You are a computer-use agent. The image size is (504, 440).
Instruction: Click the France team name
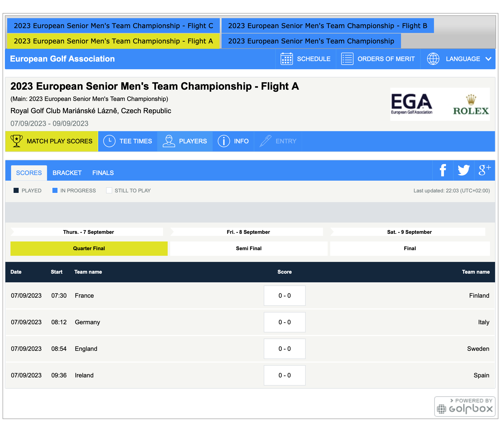(84, 296)
